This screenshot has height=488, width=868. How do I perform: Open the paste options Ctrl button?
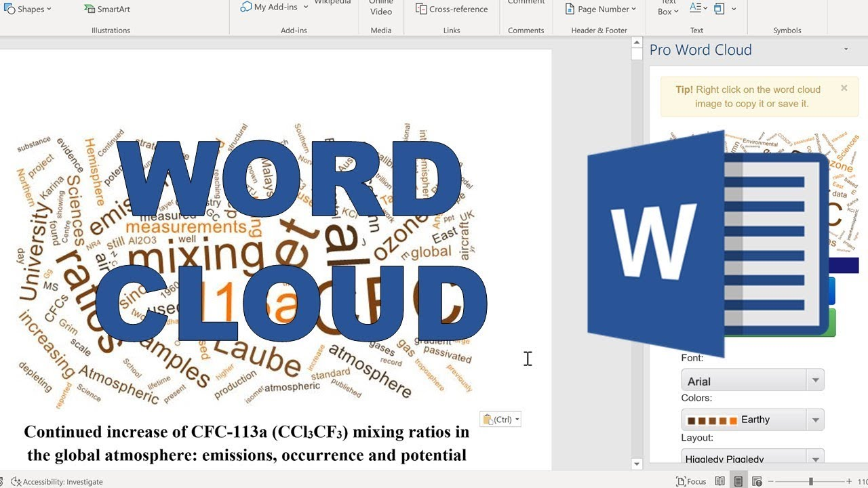pyautogui.click(x=500, y=419)
